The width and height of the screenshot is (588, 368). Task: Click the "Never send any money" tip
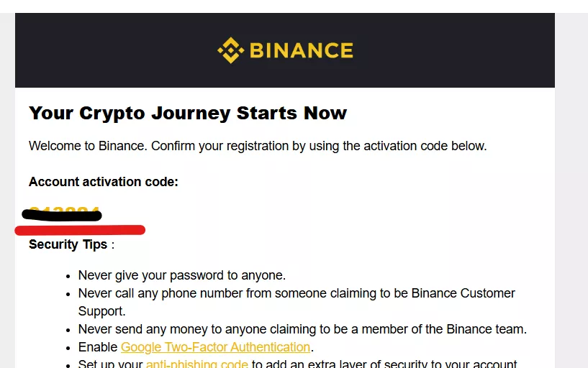click(x=302, y=329)
